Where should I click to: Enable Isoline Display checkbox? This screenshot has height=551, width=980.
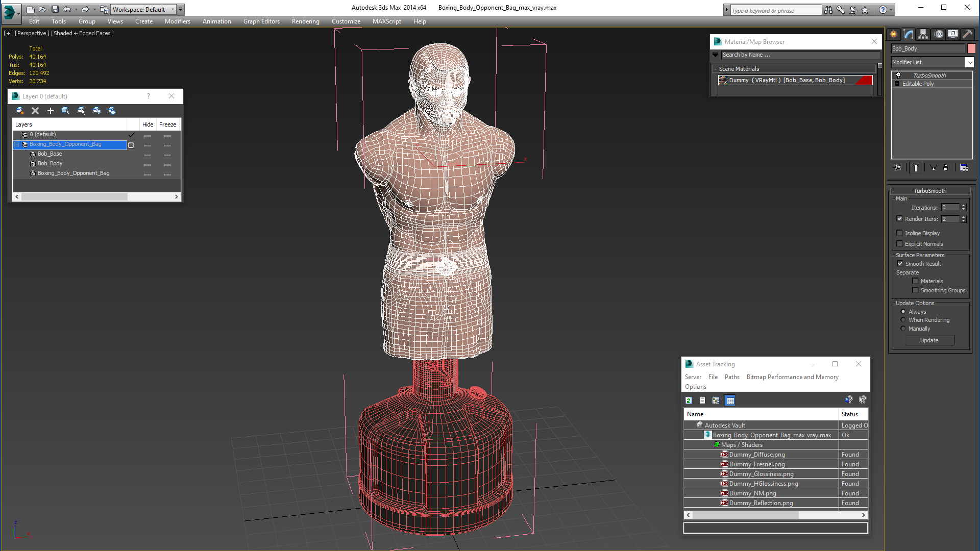click(900, 233)
